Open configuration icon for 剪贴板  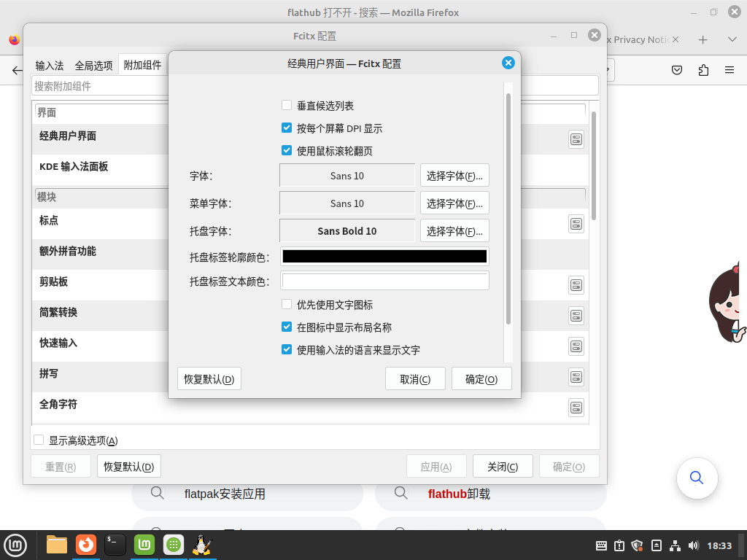[576, 285]
